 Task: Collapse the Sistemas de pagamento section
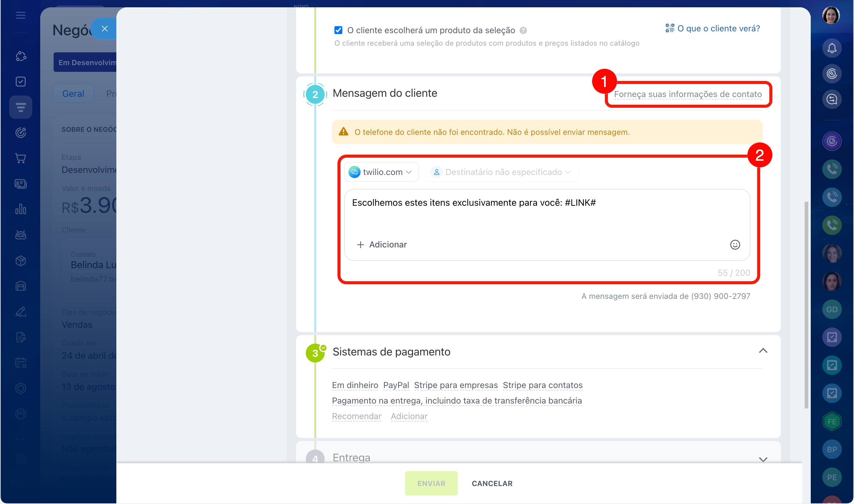[x=763, y=351]
